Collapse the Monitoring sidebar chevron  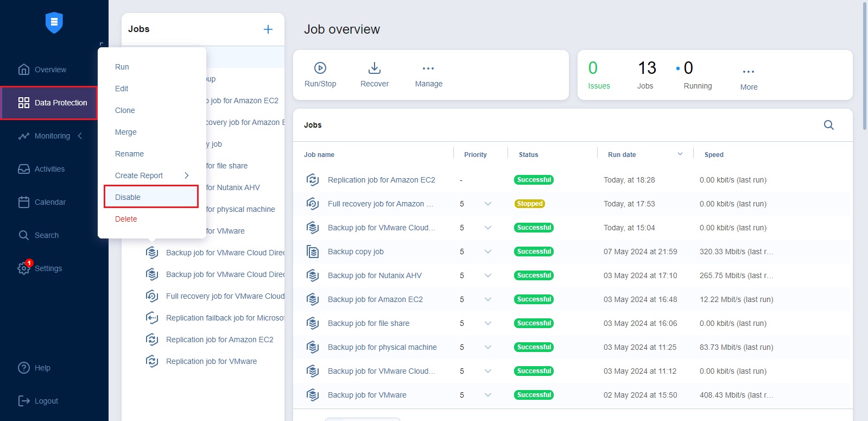tap(80, 136)
